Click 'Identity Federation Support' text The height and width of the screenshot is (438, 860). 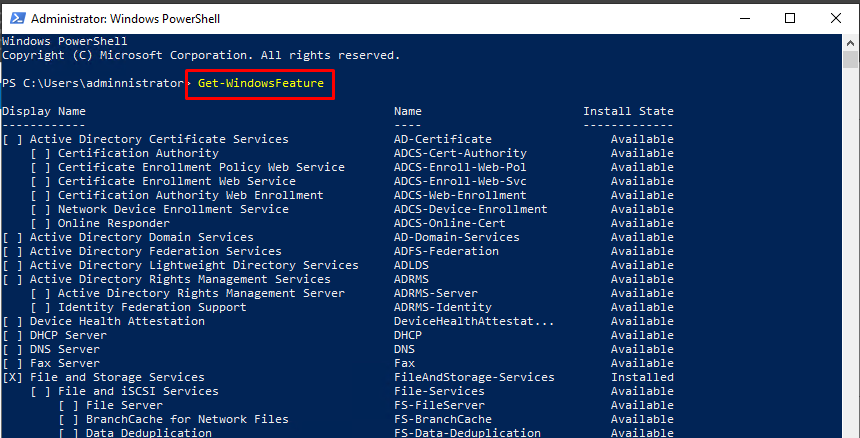[x=152, y=308]
